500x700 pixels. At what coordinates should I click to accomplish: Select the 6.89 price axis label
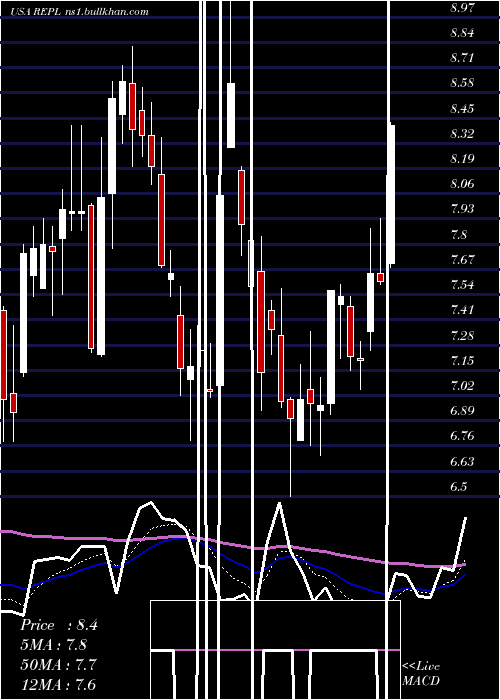click(462, 411)
